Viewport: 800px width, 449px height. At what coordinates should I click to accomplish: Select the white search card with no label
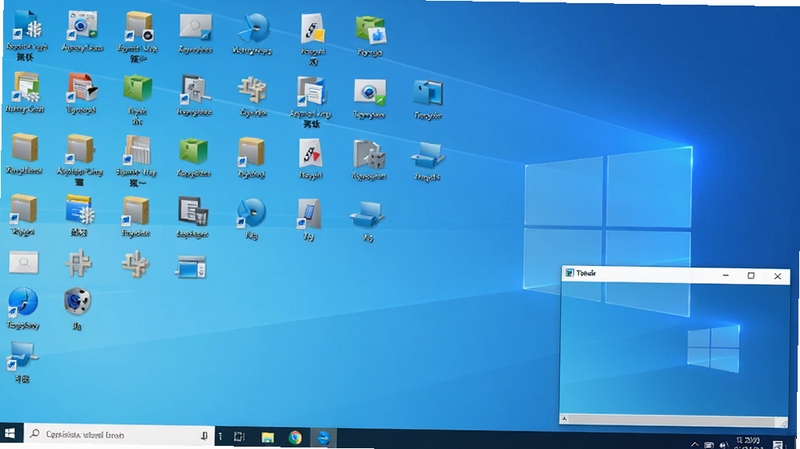tap(23, 262)
